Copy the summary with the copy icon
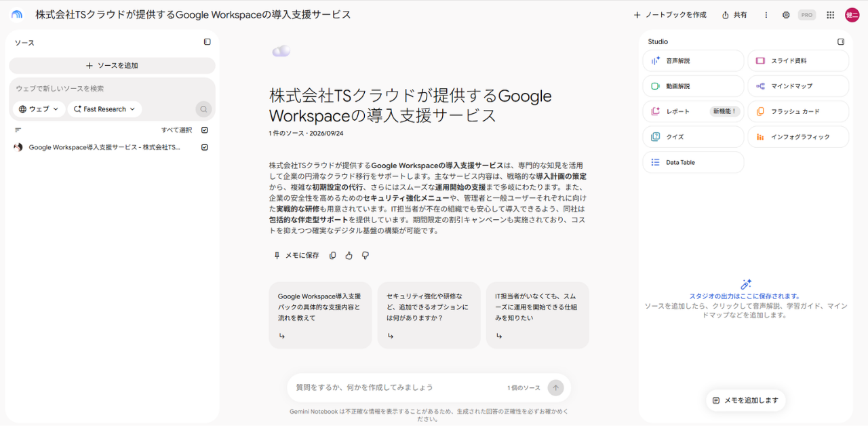The width and height of the screenshot is (868, 426). 333,256
